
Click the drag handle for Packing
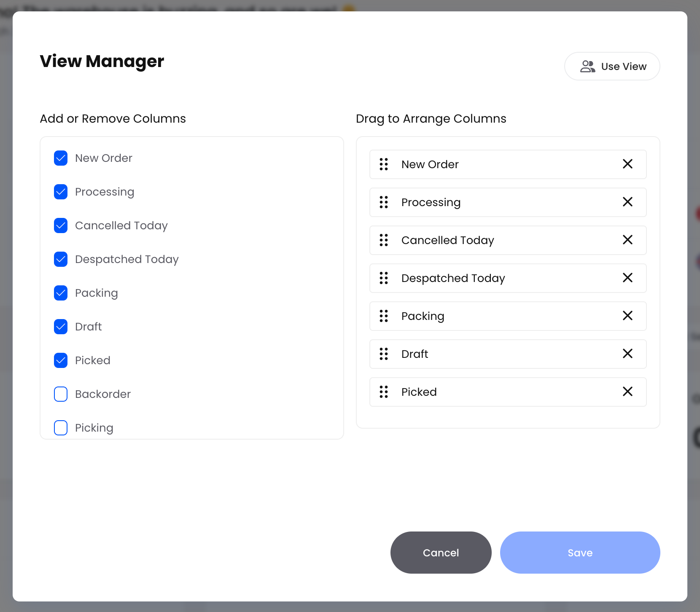384,316
